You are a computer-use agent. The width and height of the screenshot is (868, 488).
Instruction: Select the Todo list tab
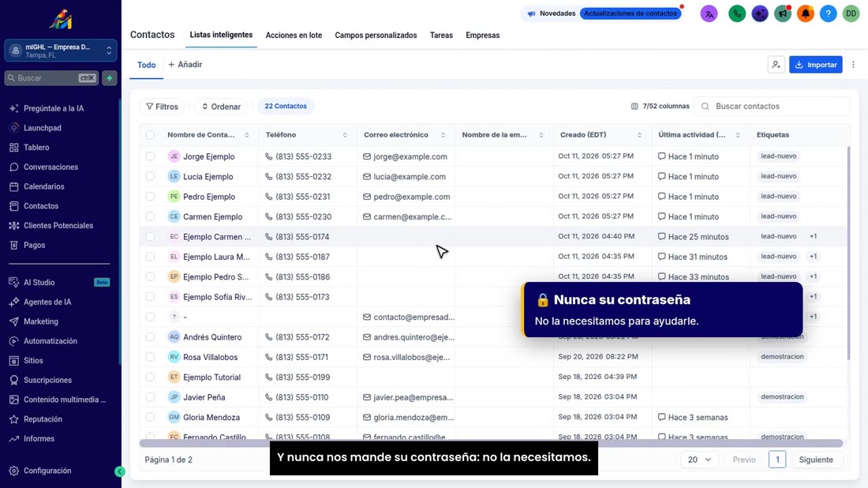pyautogui.click(x=146, y=65)
